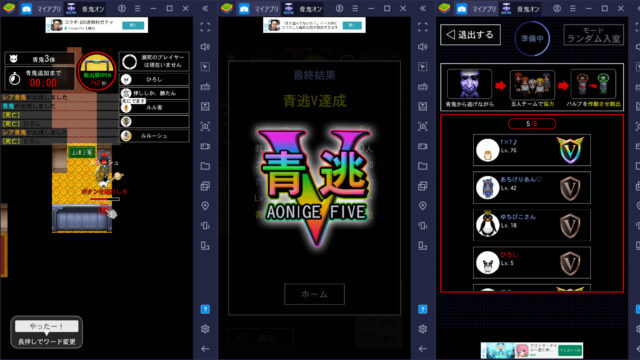Open keyboard controls icon in the left window sidebar
Viewport: 640px width, 360px height.
tap(205, 87)
